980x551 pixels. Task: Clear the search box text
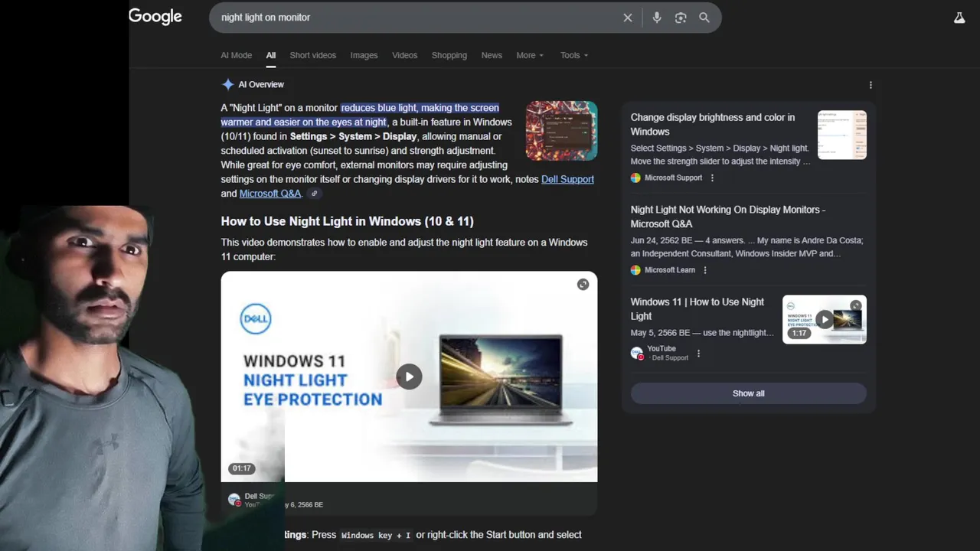[x=628, y=18]
